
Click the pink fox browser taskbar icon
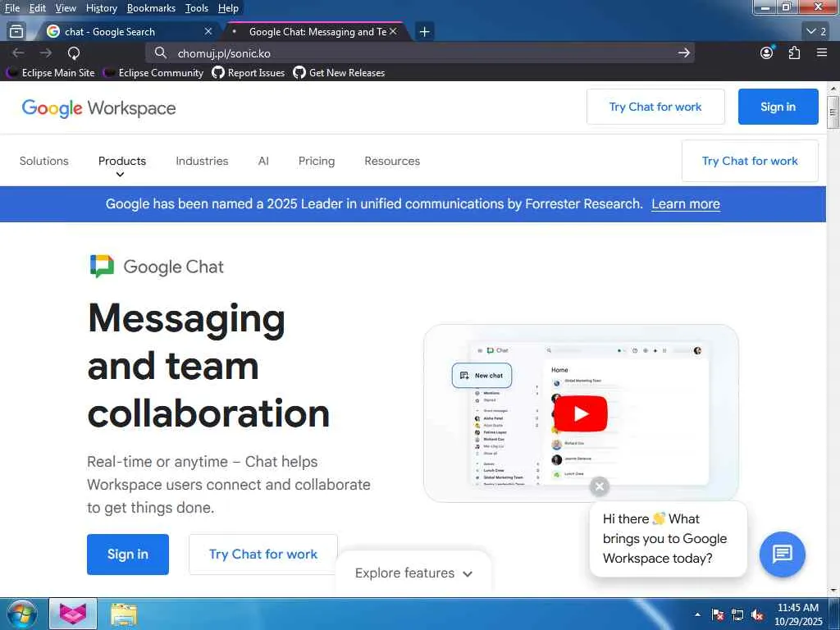click(73, 614)
